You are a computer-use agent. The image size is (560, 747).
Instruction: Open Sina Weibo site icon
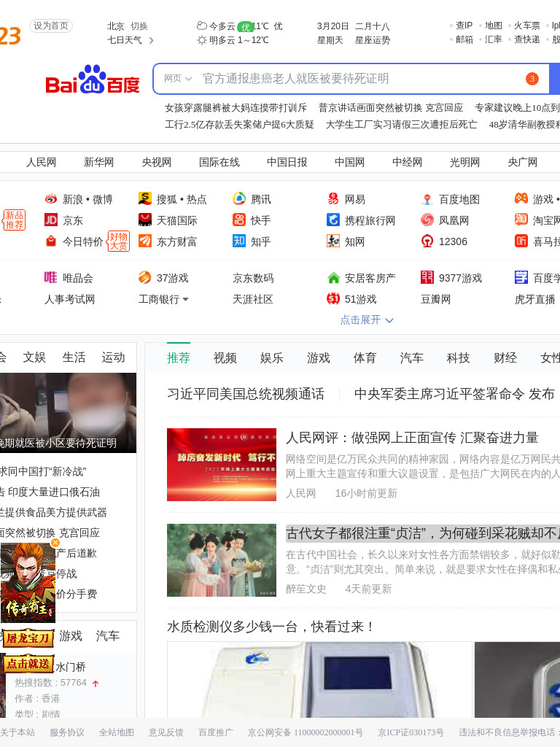click(51, 198)
